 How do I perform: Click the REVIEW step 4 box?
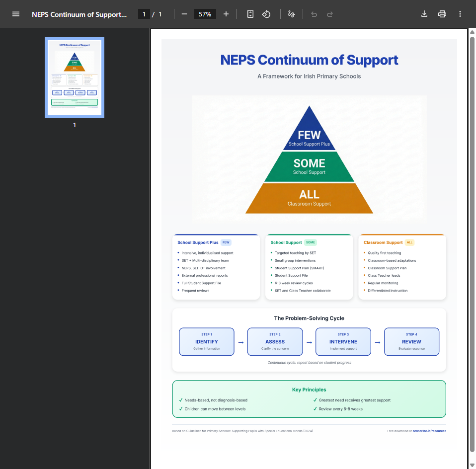411,342
